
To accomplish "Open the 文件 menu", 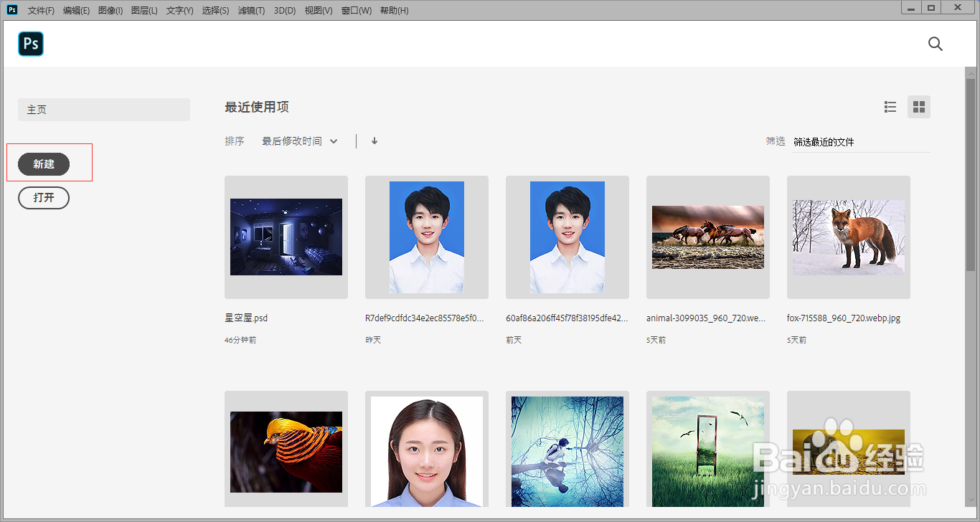I will 39,10.
